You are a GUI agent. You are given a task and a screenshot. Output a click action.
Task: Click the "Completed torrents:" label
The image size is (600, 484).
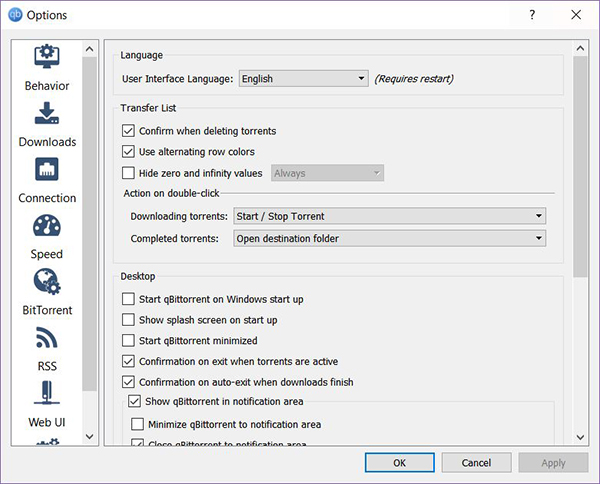coord(174,239)
